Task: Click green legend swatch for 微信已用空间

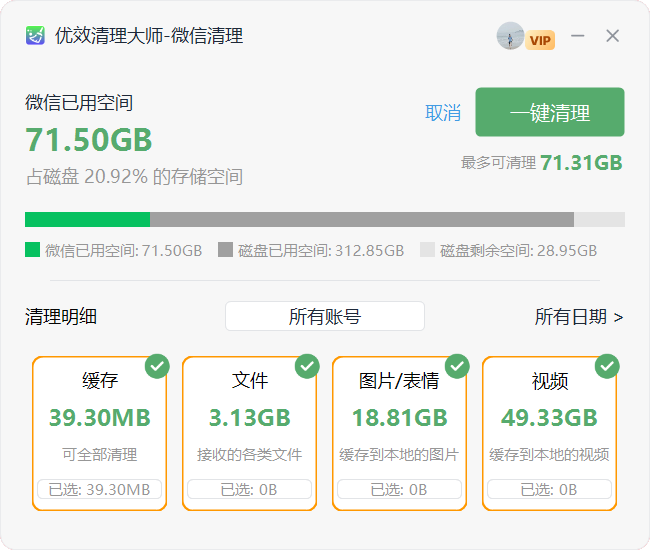Action: point(32,250)
